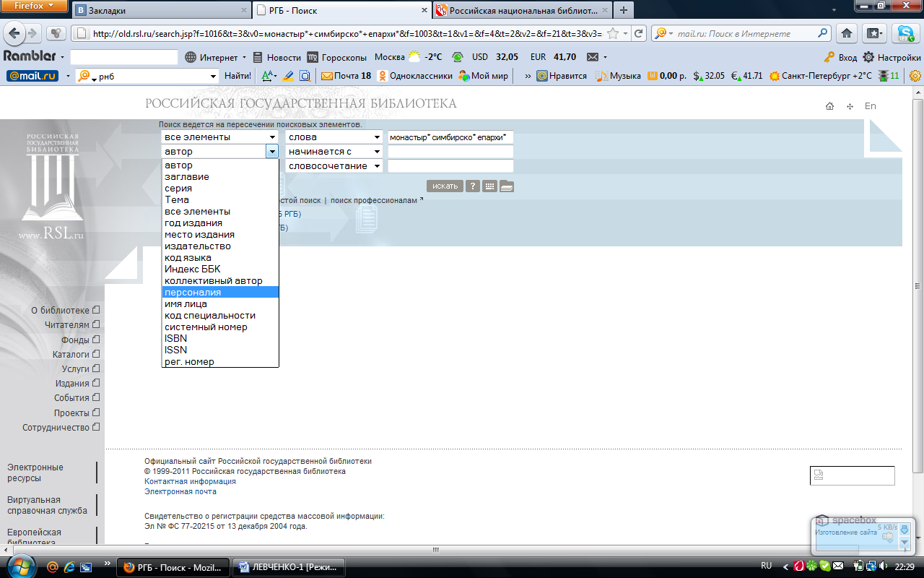
Task: Click the highlighter pen icon in mail.ru toolbar
Action: pos(288,75)
